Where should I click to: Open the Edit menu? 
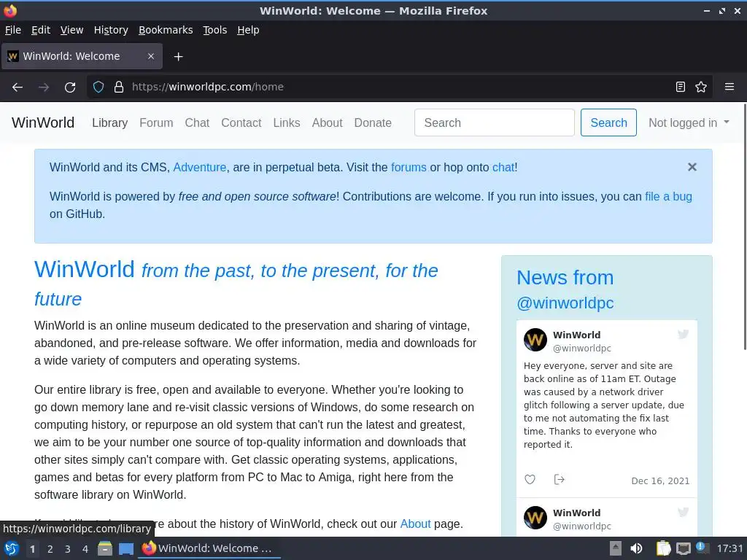point(41,30)
